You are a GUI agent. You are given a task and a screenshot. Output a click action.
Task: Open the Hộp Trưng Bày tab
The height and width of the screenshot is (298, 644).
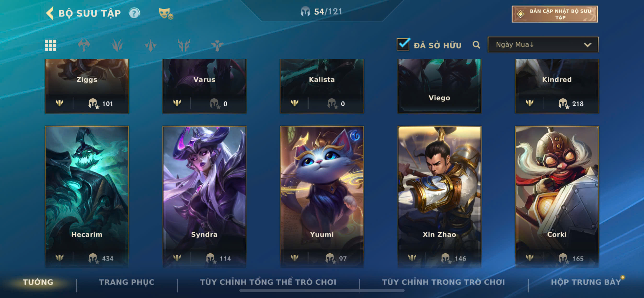[x=586, y=282]
